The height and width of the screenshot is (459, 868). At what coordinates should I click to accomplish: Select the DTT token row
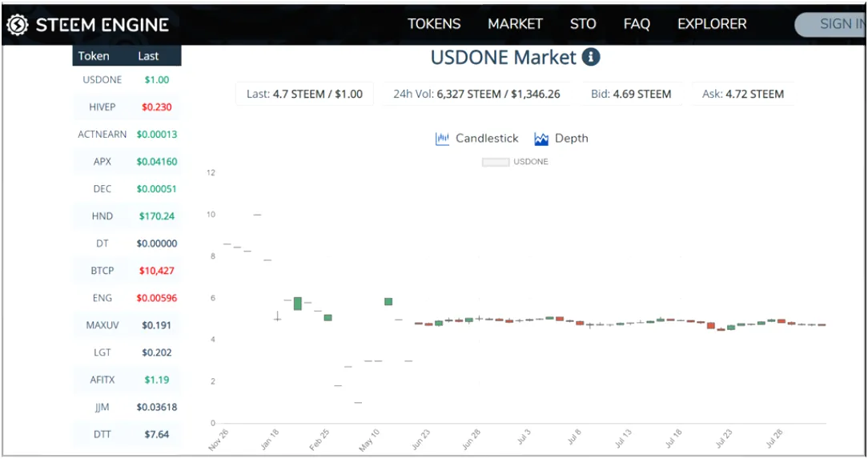coord(127,434)
